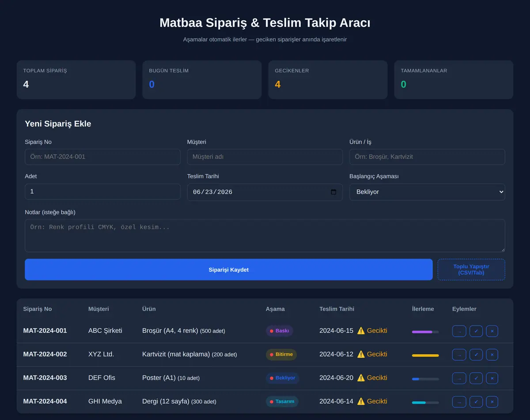
Task: Click into the Notlar textarea
Action: (x=265, y=236)
